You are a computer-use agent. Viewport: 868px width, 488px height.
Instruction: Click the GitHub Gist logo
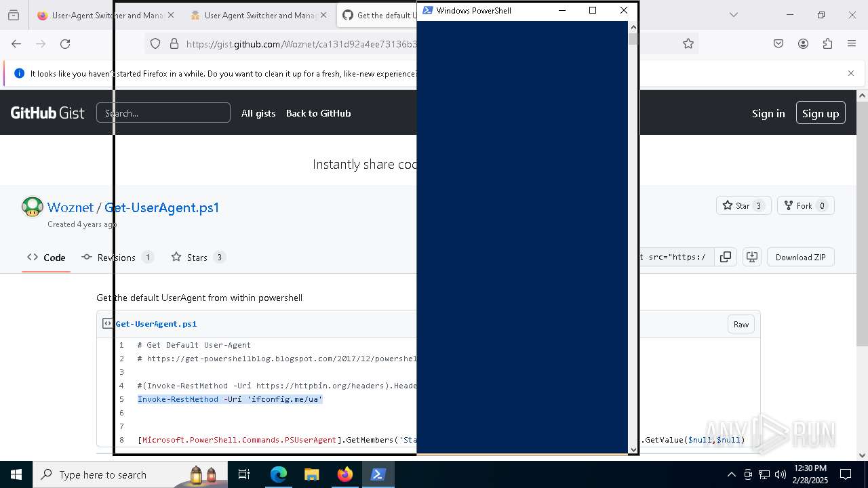pyautogui.click(x=47, y=113)
